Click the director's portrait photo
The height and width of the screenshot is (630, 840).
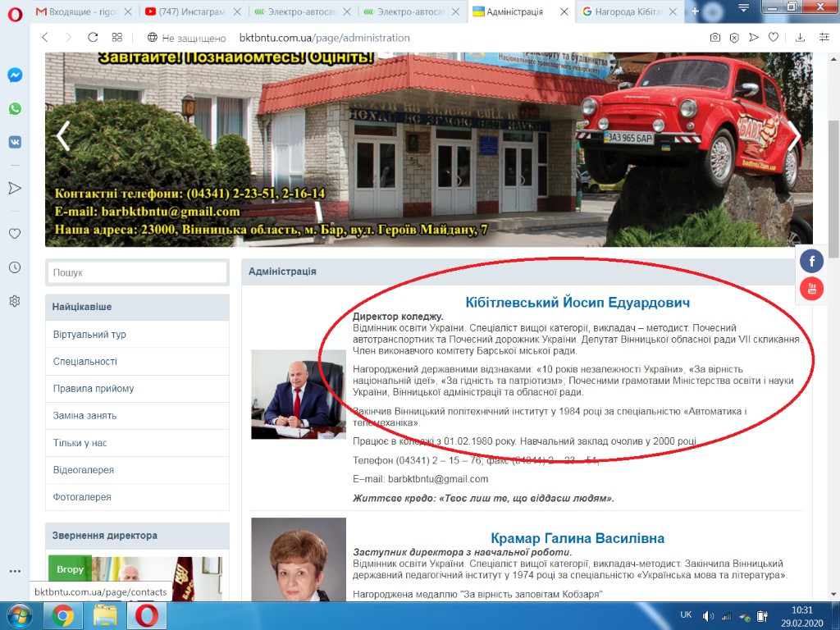(298, 395)
